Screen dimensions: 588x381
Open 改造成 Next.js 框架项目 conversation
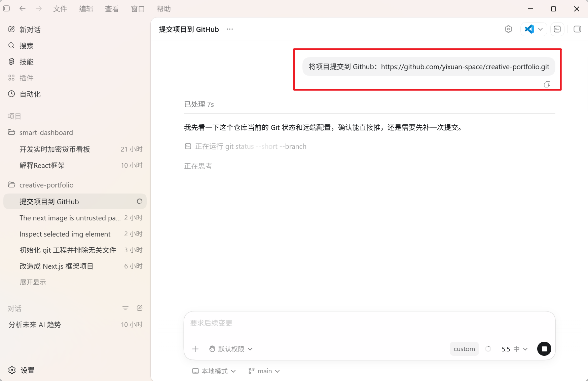75,266
